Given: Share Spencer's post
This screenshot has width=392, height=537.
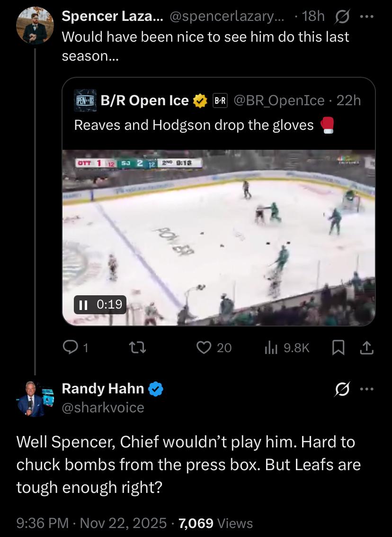Looking at the screenshot, I should point(366,348).
